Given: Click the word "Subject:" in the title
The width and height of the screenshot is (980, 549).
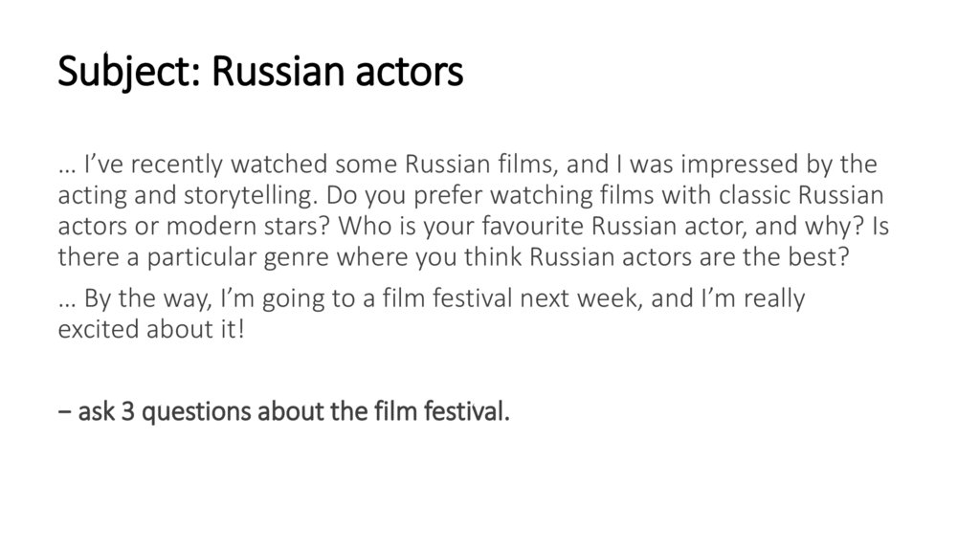Looking at the screenshot, I should pyautogui.click(x=129, y=72).
